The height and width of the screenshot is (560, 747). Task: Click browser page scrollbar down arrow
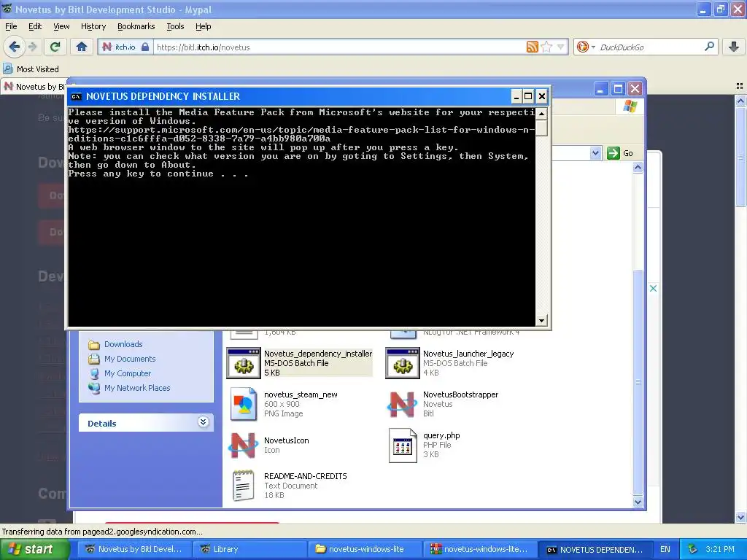[x=740, y=517]
